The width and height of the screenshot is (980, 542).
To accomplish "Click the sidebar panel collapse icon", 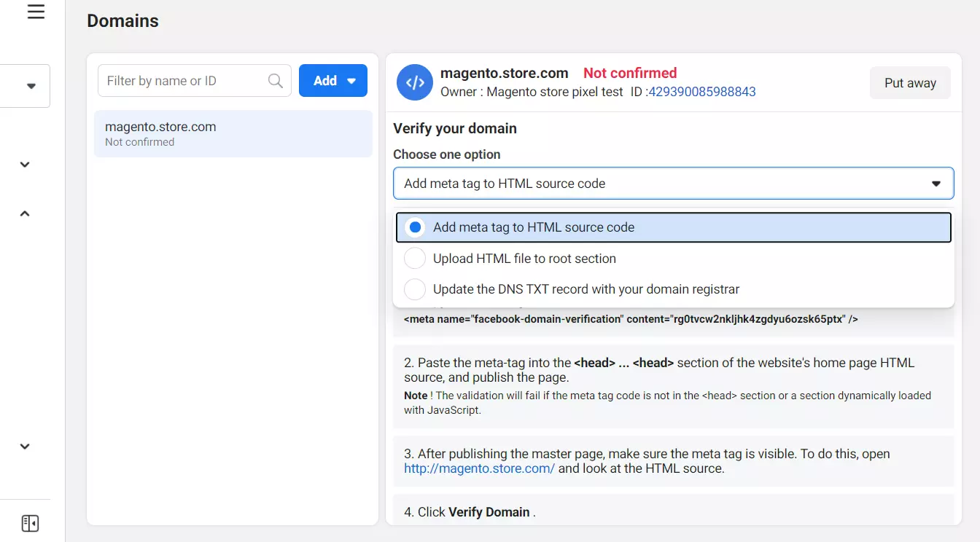I will pos(30,523).
